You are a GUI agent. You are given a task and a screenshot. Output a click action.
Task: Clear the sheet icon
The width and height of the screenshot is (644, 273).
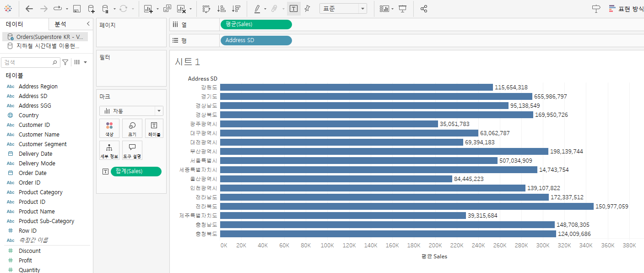click(x=181, y=9)
